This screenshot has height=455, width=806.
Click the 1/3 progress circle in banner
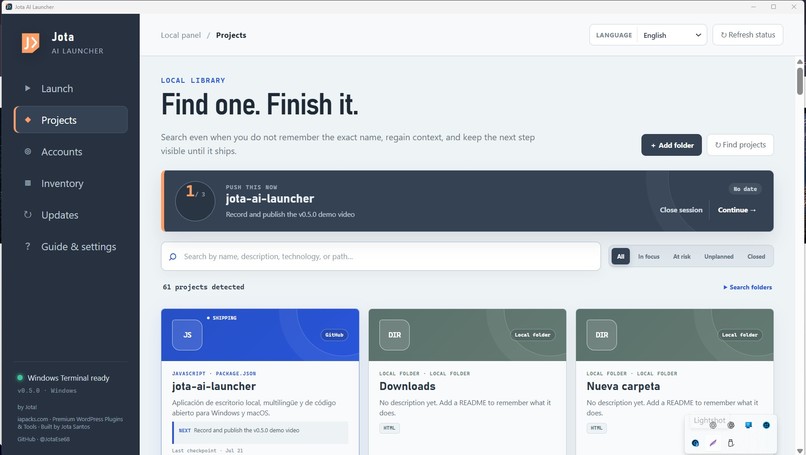[195, 201]
